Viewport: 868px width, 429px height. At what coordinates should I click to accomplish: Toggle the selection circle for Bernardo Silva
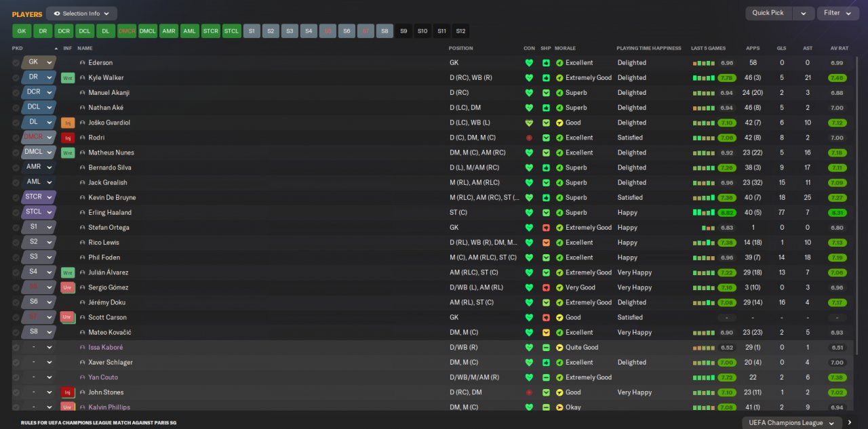tap(16, 167)
